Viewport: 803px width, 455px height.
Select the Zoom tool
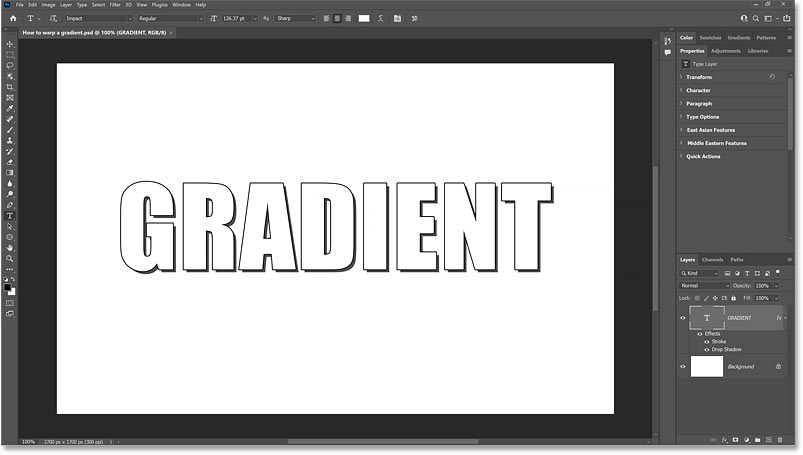click(10, 259)
